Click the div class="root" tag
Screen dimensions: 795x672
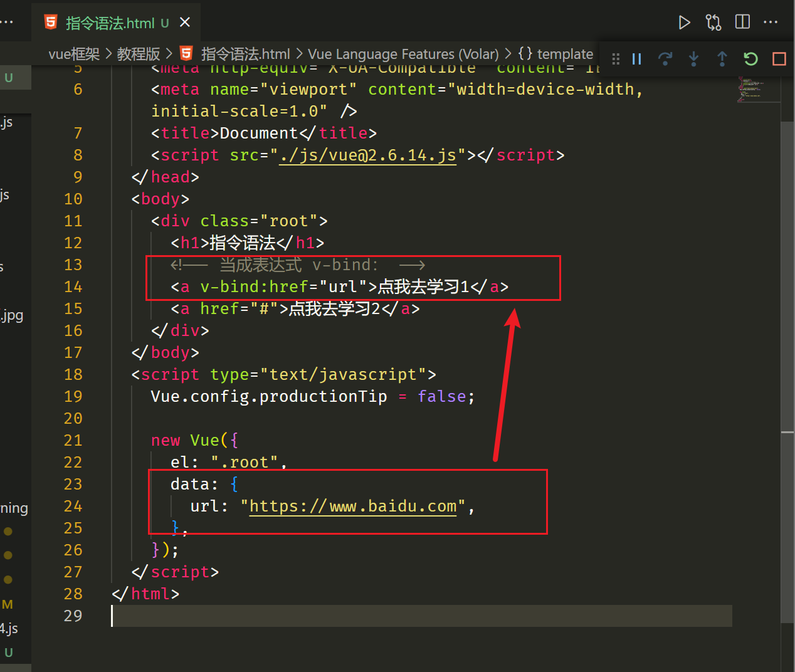(x=239, y=221)
